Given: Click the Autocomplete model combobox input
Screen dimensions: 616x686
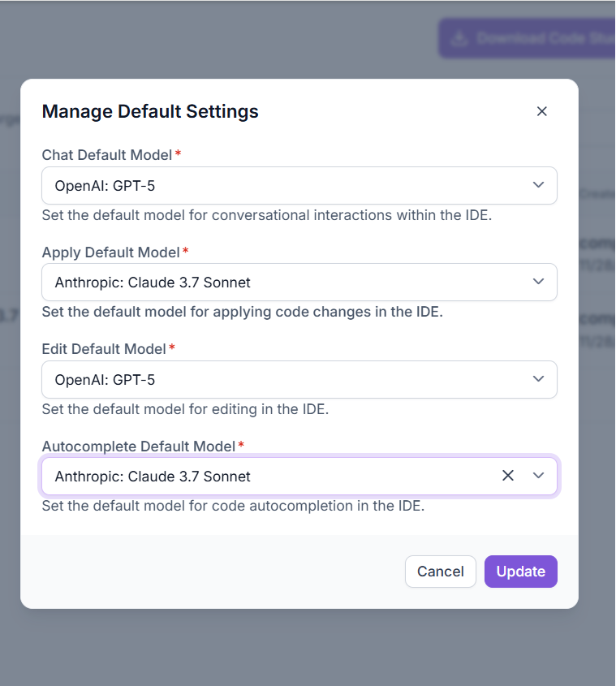Looking at the screenshot, I should coord(243,476).
